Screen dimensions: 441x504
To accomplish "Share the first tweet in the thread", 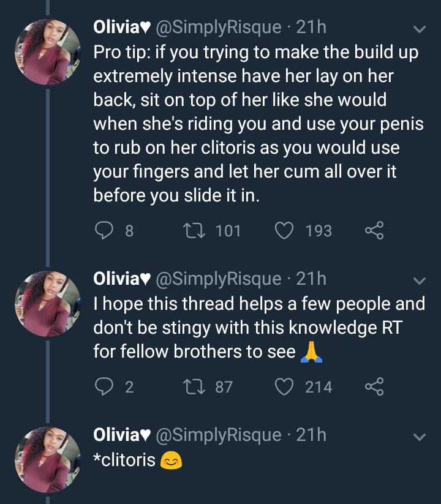I will pos(374,231).
